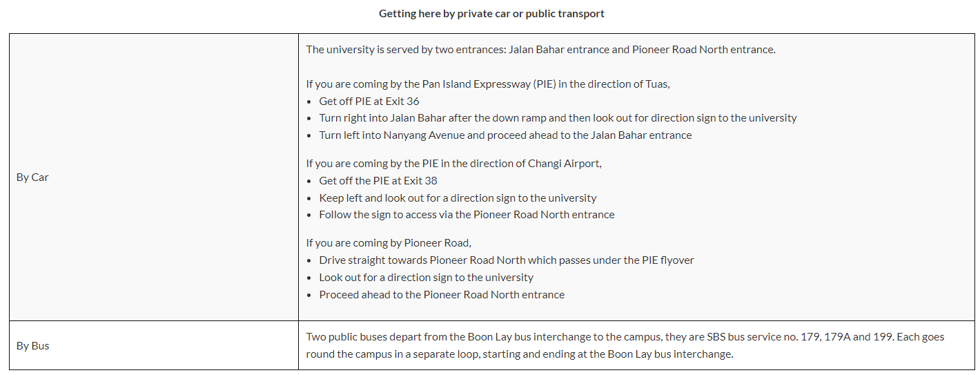This screenshot has width=980, height=375.
Task: Click the "Follow the sign to access" step
Action: (466, 215)
